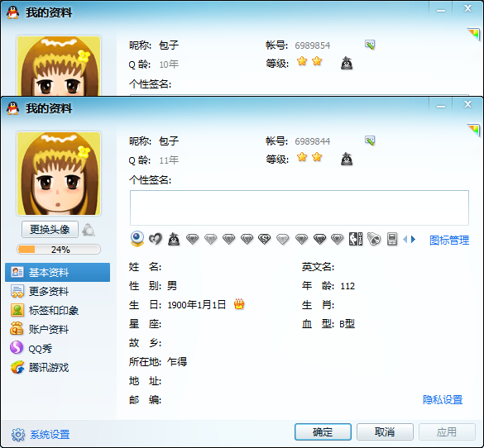
Task: Click the birthday crown icon beside the birth date
Action: (239, 304)
